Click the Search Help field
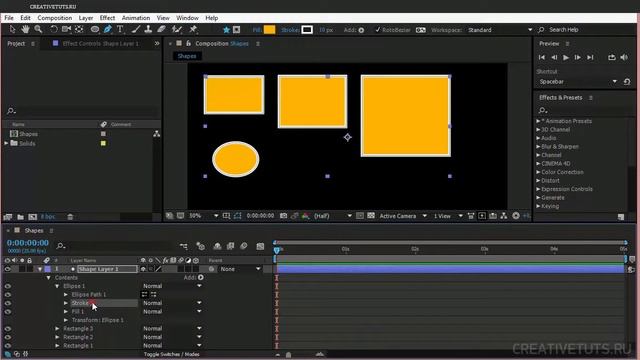The image size is (640, 360). click(x=586, y=30)
